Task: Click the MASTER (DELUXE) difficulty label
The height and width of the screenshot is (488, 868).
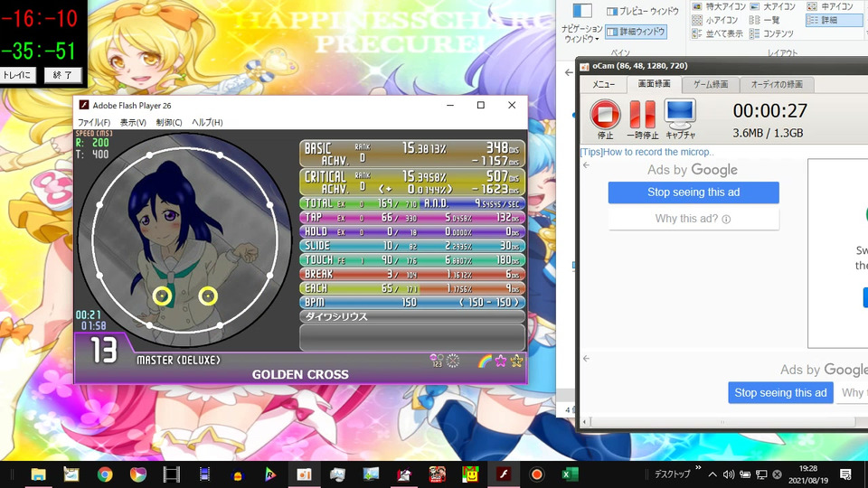Action: coord(179,361)
